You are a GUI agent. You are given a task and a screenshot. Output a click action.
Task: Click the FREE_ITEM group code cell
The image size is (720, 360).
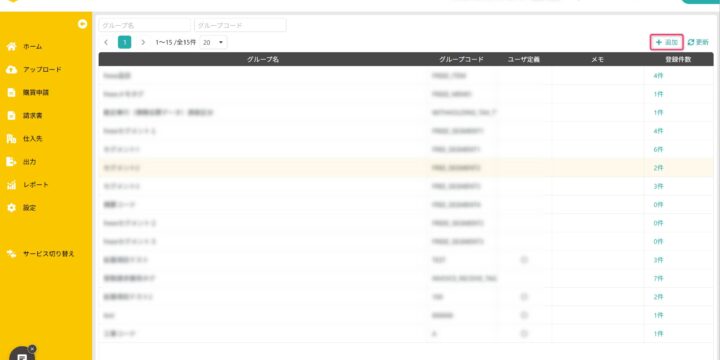461,76
